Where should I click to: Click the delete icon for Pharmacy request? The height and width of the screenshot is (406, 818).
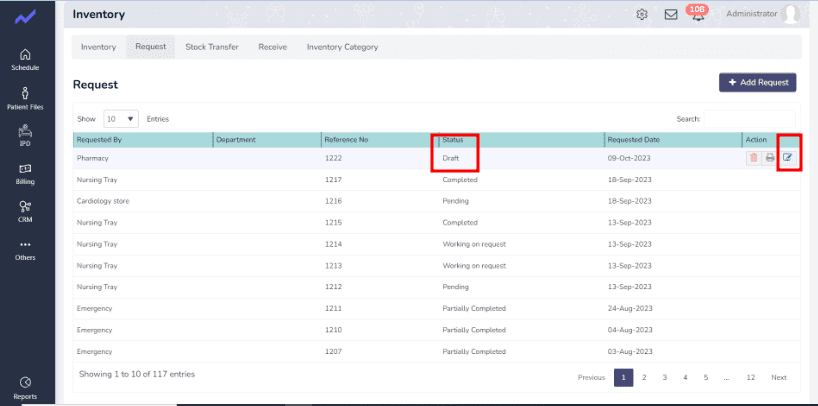click(753, 158)
